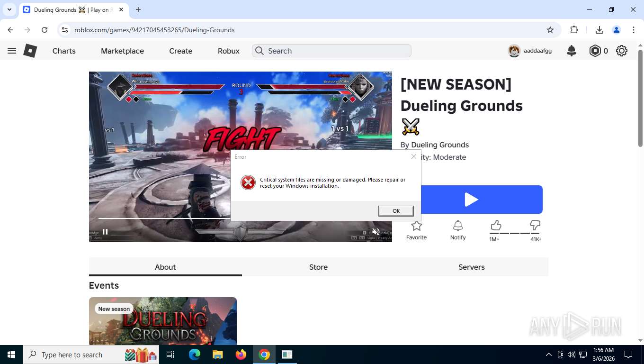Switch to the Store tab
Screen dimensions: 644x364
click(x=318, y=267)
